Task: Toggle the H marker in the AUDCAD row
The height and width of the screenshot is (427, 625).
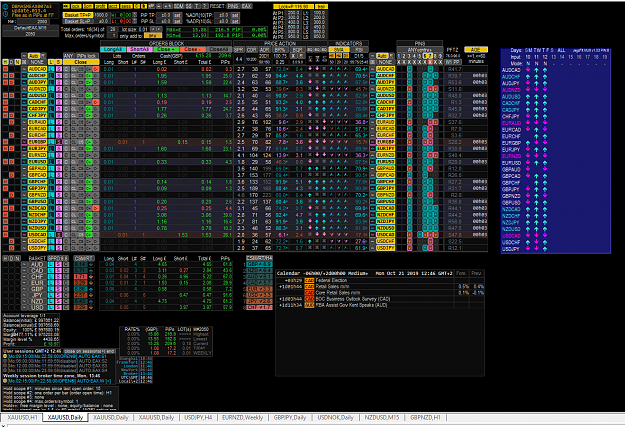Action: [x=5, y=69]
